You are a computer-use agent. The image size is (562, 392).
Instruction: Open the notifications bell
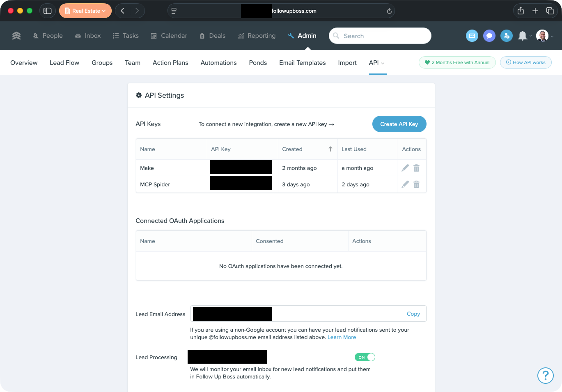tap(522, 36)
